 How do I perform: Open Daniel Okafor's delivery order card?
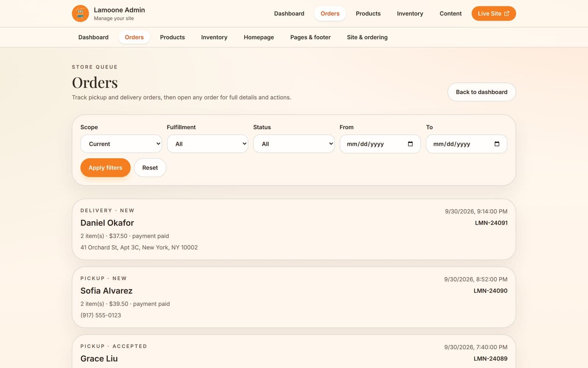pos(294,229)
